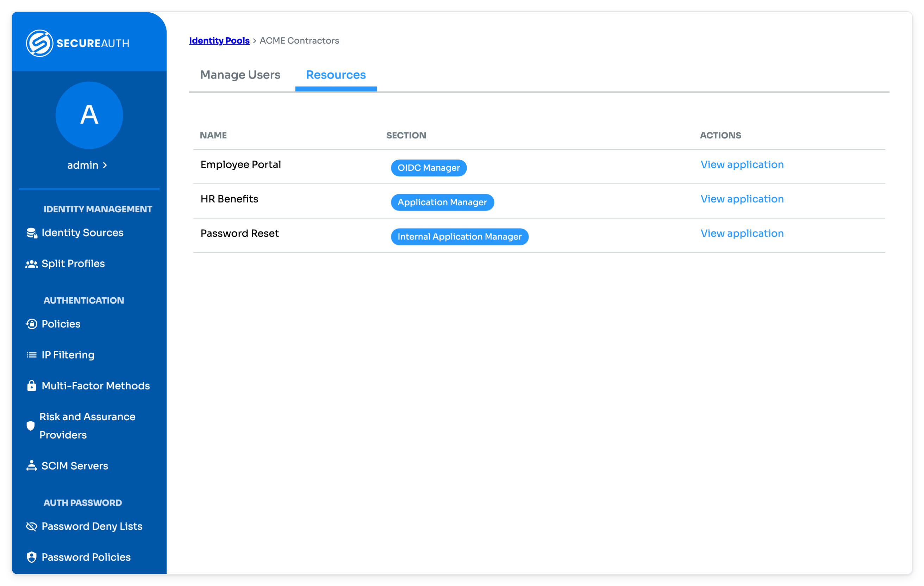Click the Multi-Factor Methods padlock icon
Image resolution: width=924 pixels, height=586 pixels.
click(31, 386)
